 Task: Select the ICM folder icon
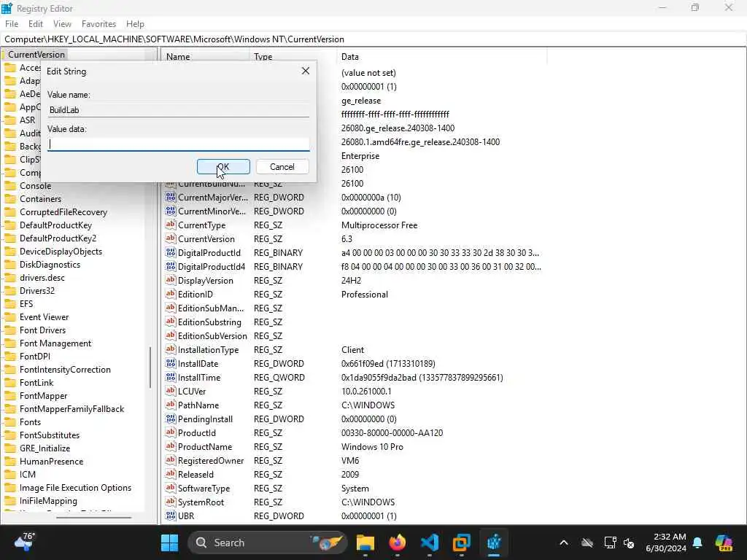(x=10, y=474)
